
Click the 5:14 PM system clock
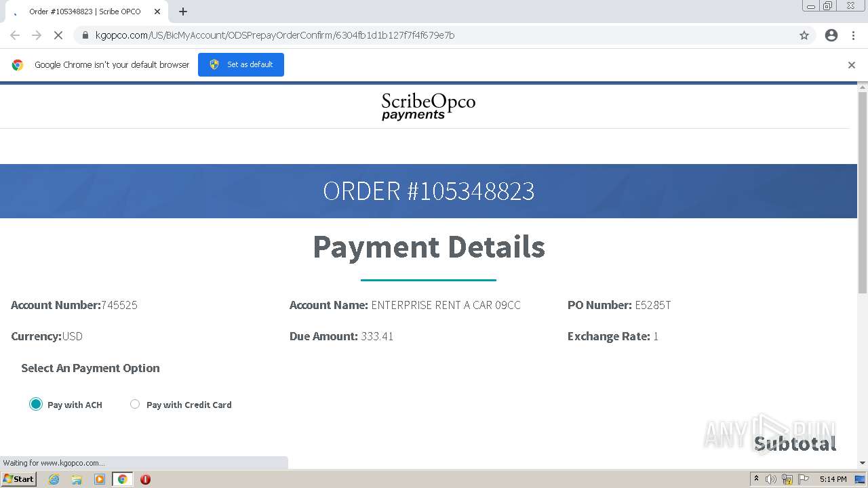coord(833,479)
